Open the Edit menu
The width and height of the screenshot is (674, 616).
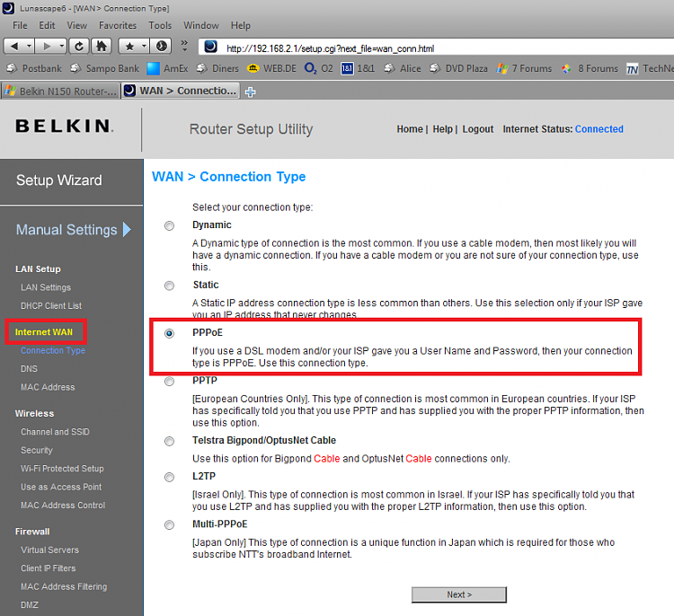[x=47, y=25]
